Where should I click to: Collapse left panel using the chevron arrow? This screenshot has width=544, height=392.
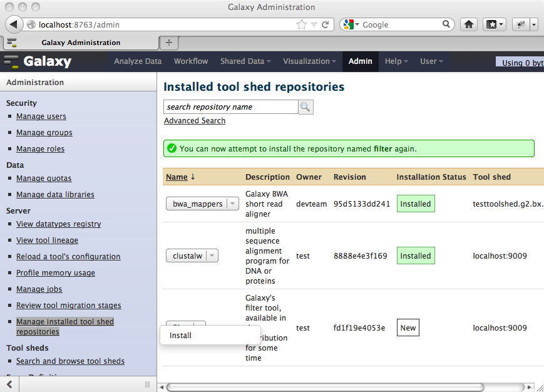point(9,384)
